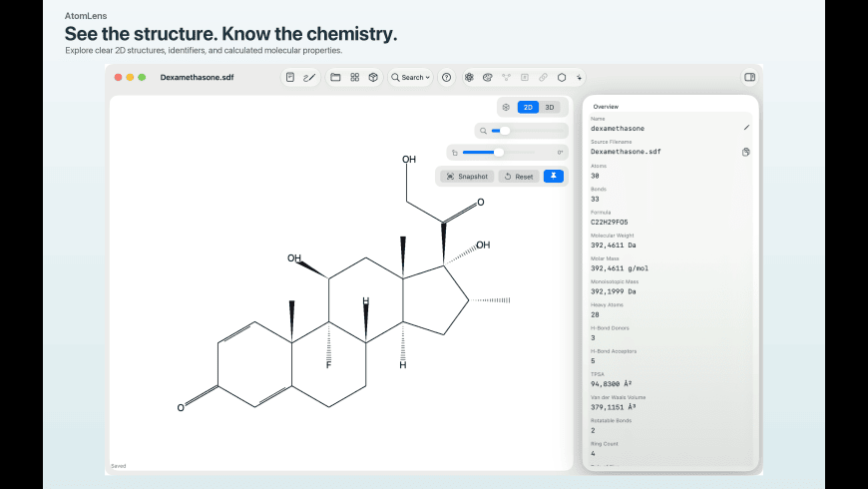This screenshot has width=868, height=489.
Task: Click the ketone O atom at lower left
Action: click(x=181, y=408)
